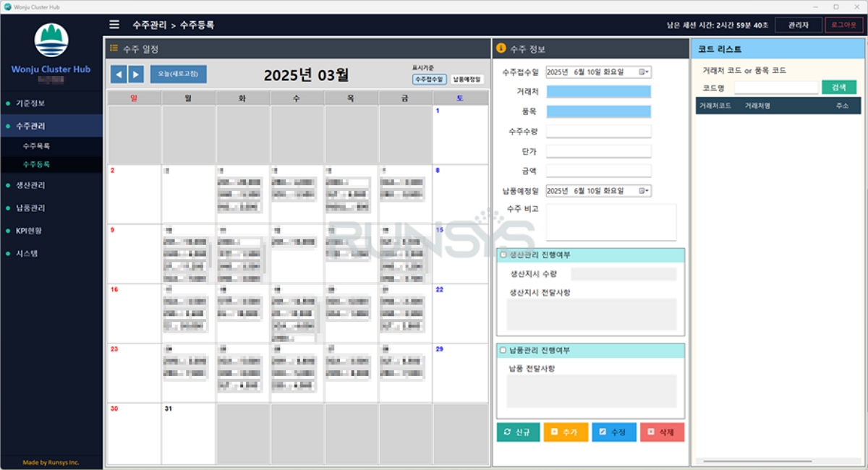
Task: Open KPI현황 sidebar menu
Action: click(51, 231)
